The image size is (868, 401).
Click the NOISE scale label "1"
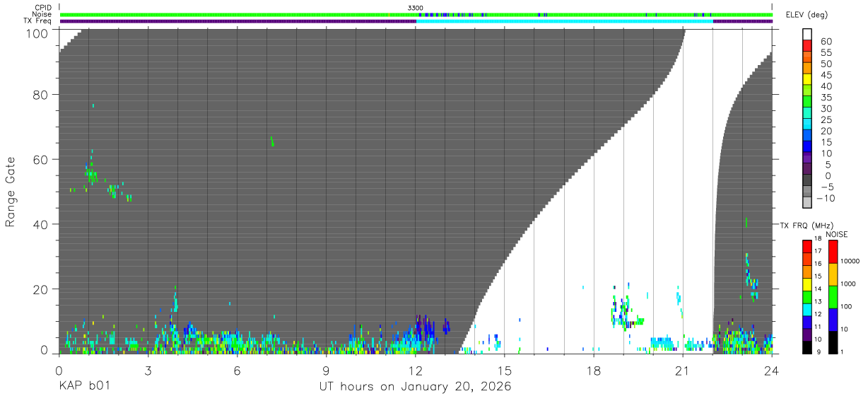841,351
